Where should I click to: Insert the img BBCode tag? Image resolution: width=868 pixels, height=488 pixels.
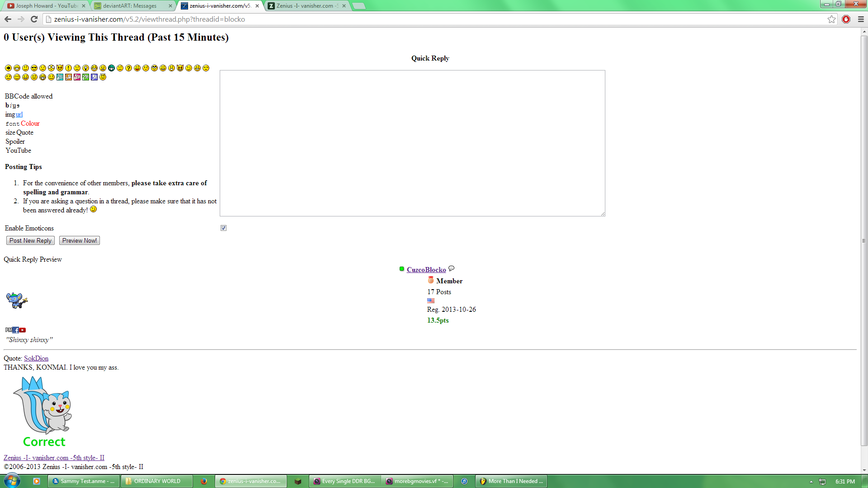[10, 114]
